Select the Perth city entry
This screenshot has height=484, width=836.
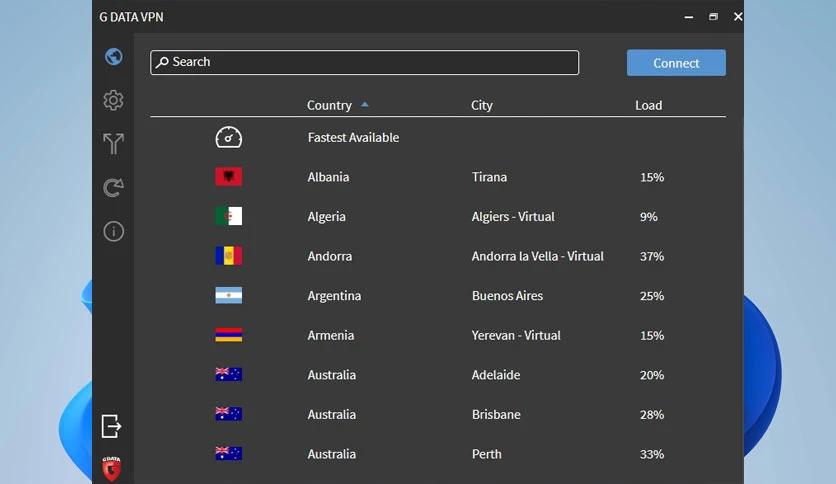click(487, 454)
